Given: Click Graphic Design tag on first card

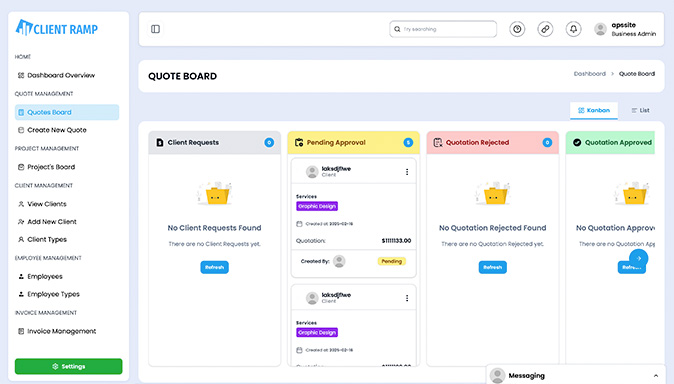Looking at the screenshot, I should [x=317, y=206].
